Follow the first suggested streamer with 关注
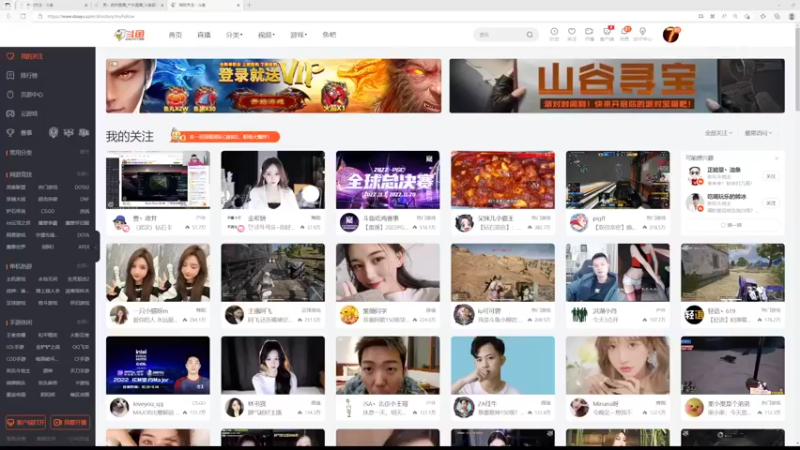 [771, 176]
